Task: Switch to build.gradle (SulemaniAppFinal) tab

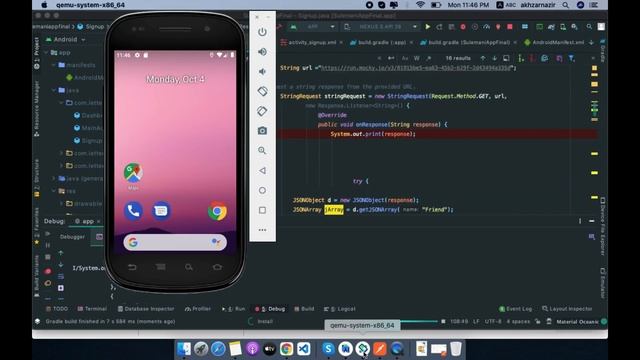Action: (x=469, y=42)
